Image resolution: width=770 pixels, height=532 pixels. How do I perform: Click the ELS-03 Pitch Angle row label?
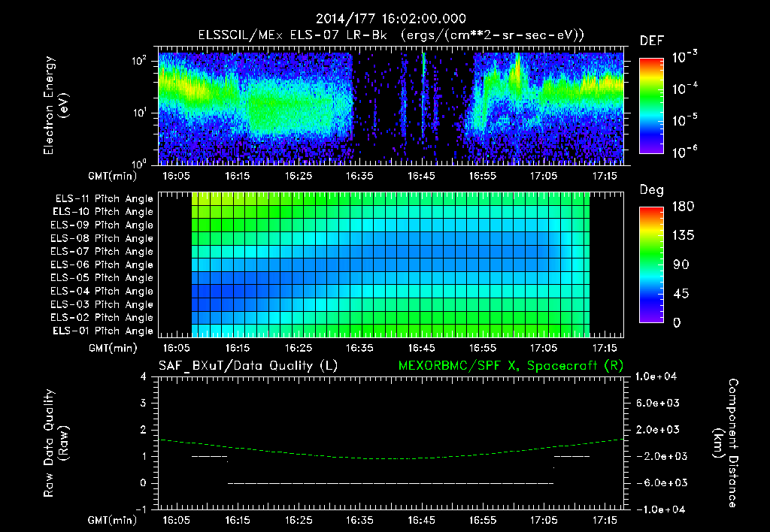tap(102, 304)
